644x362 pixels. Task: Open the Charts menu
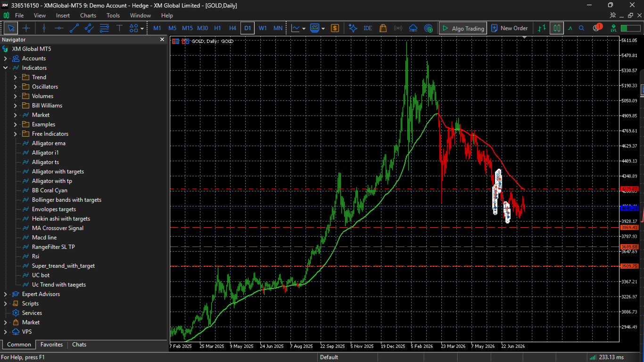(x=88, y=16)
